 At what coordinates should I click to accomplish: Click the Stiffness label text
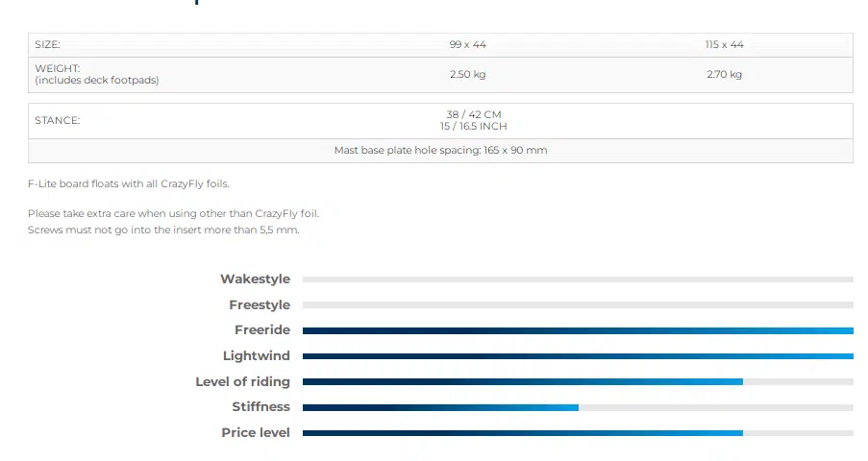[260, 407]
